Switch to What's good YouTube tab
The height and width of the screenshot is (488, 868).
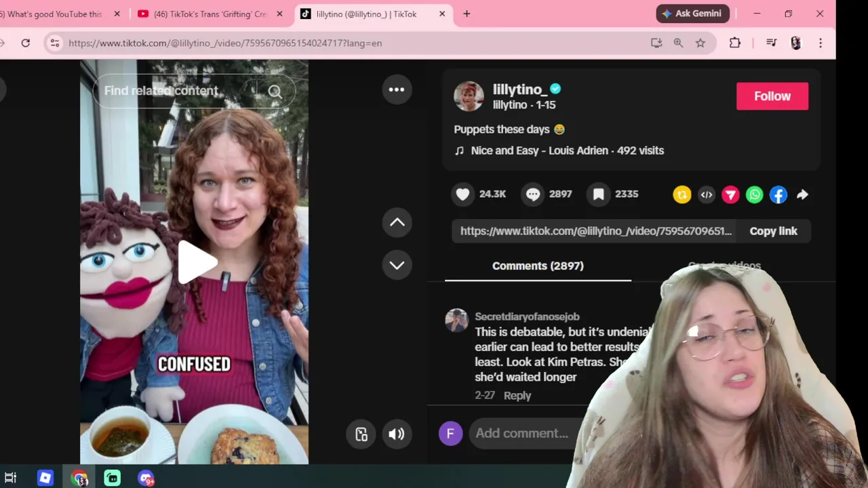coord(54,14)
